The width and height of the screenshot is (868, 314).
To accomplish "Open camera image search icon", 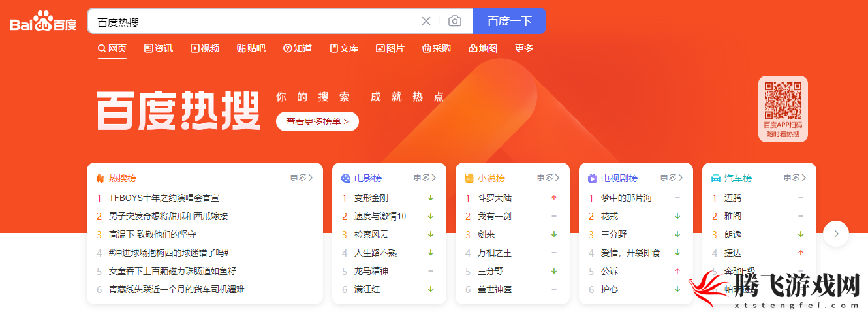I will (x=455, y=21).
